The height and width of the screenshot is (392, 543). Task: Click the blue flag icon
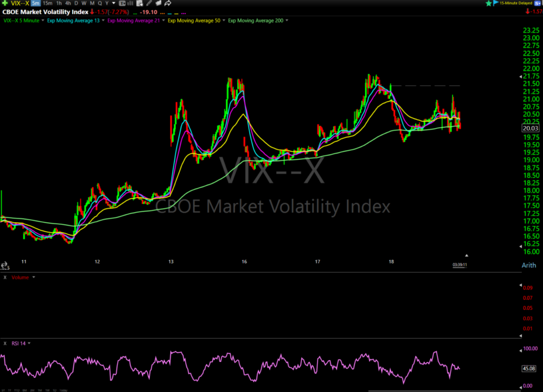point(496,3)
